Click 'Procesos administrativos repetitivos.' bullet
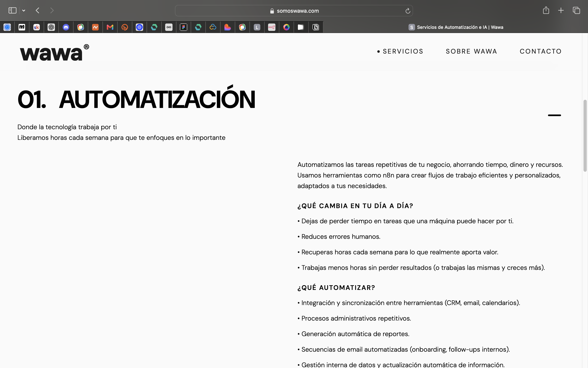This screenshot has height=368, width=588. click(x=354, y=318)
